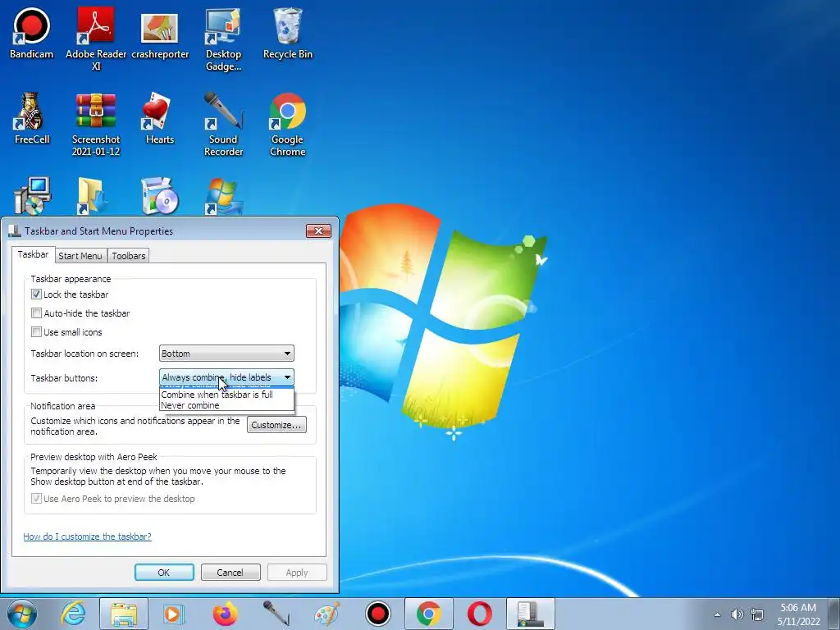Close the Taskbar and Start Menu Properties dialog
Screen dimensions: 840x630
point(319,231)
